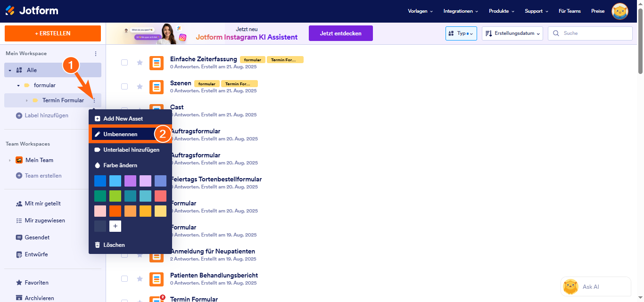Screen dimensions: 644x302
Task: Pick the dark navy color swatch
Action: (100, 226)
